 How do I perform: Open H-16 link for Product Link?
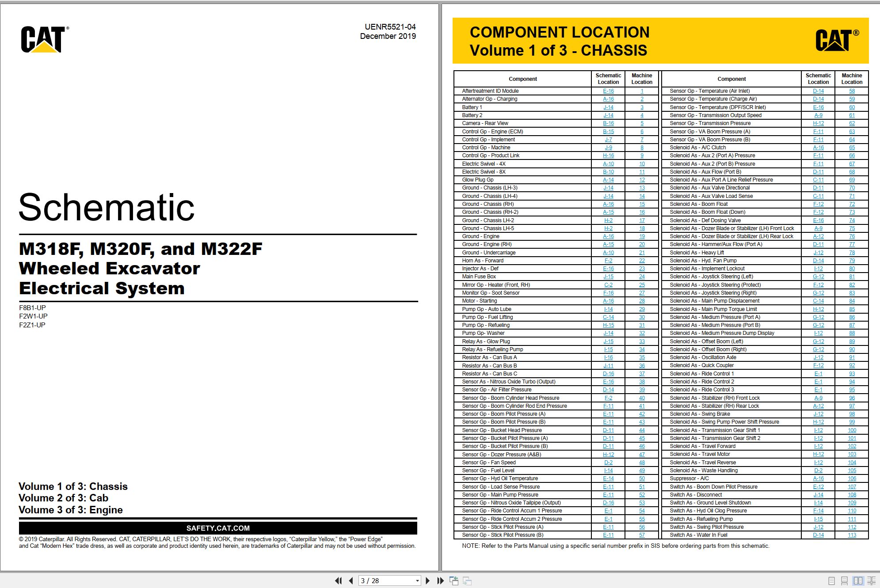608,156
